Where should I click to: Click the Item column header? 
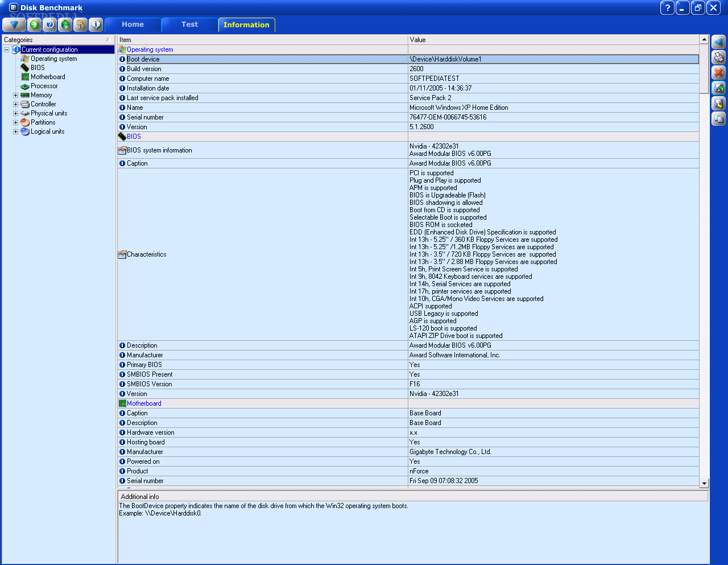click(262, 40)
